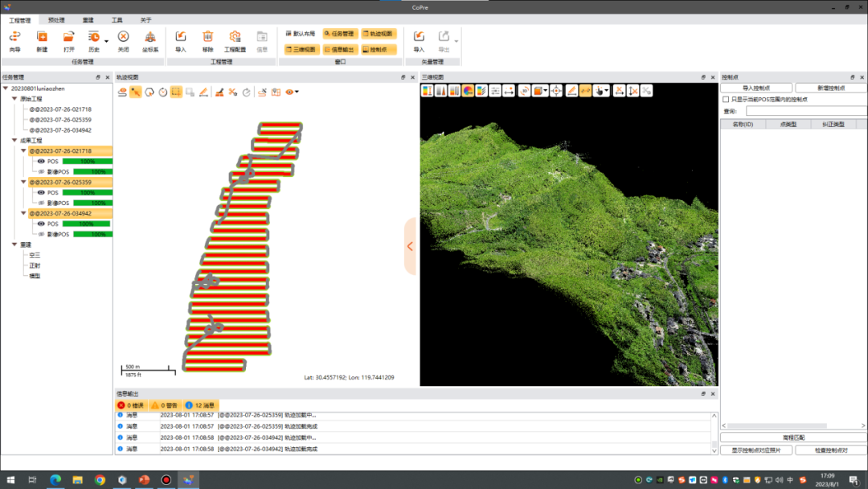Switch to the 预处理 ribbon tab
868x489 pixels.
pyautogui.click(x=56, y=20)
